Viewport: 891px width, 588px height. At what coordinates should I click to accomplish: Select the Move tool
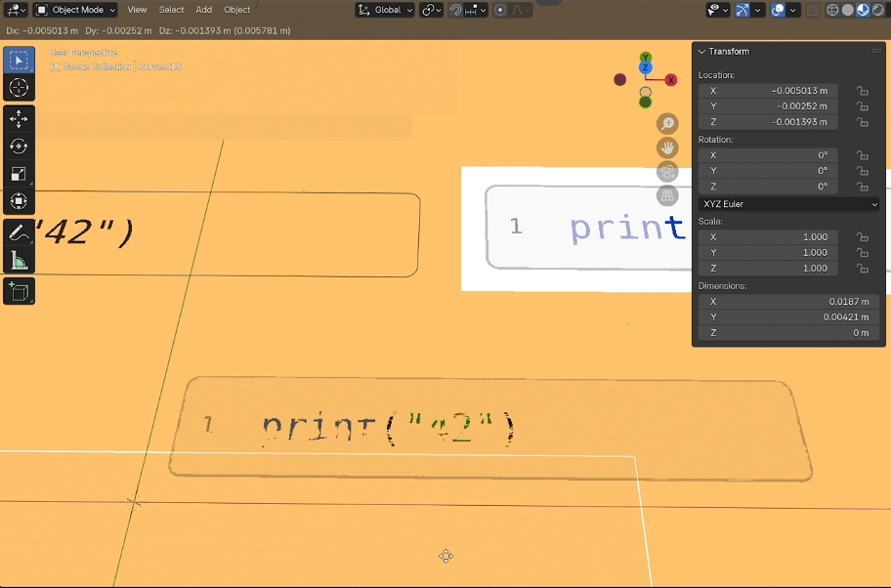click(19, 119)
